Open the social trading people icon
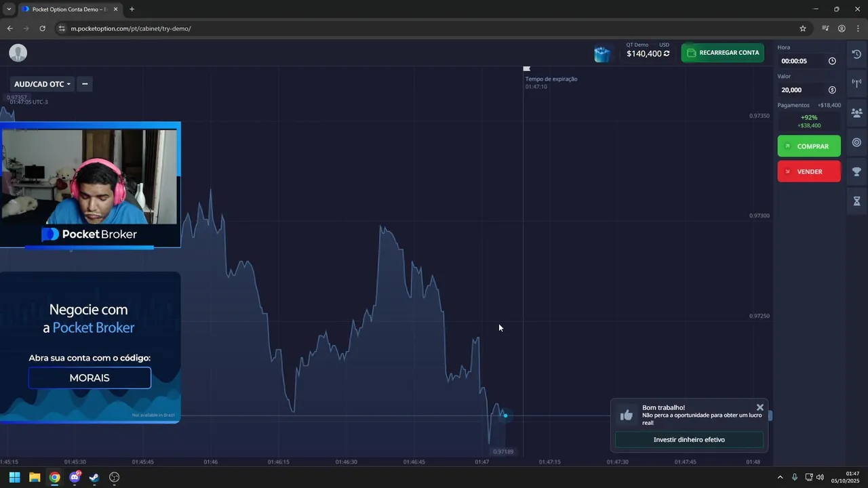The height and width of the screenshot is (488, 868). click(x=856, y=113)
